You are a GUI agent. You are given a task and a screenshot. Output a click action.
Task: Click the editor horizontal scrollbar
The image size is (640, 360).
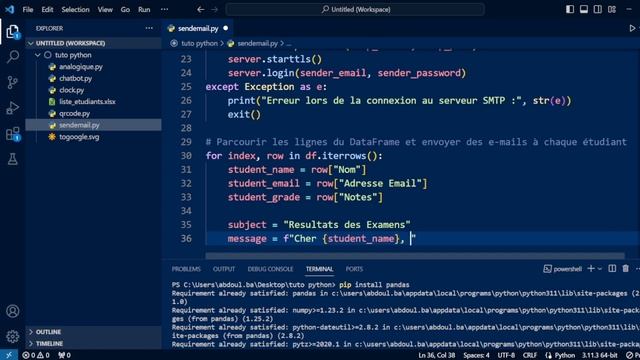(x=415, y=256)
